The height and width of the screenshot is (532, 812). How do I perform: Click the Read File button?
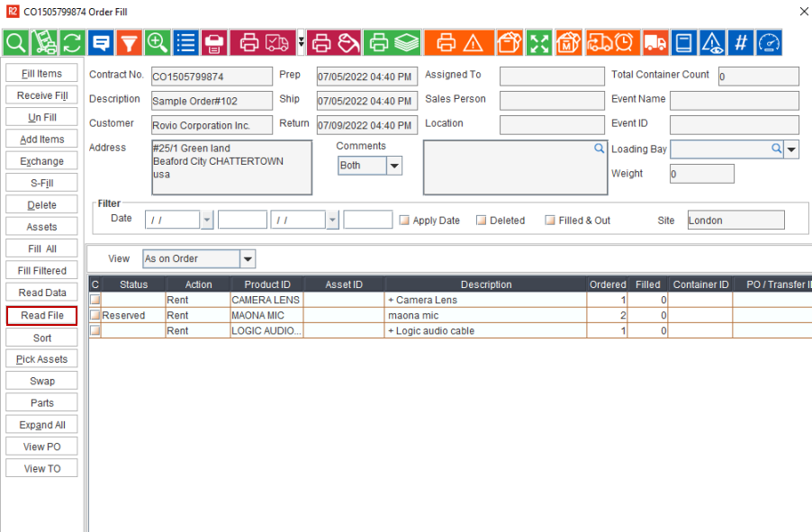(x=42, y=316)
